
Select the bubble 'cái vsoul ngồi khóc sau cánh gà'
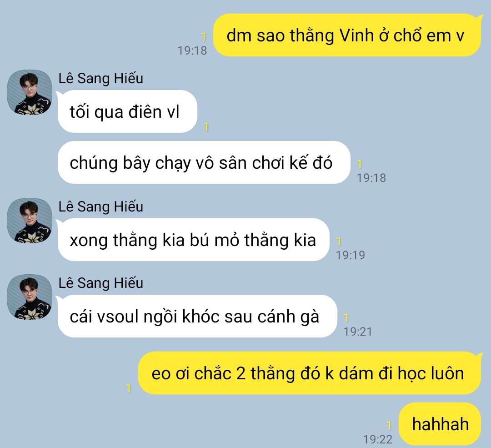[x=197, y=316]
